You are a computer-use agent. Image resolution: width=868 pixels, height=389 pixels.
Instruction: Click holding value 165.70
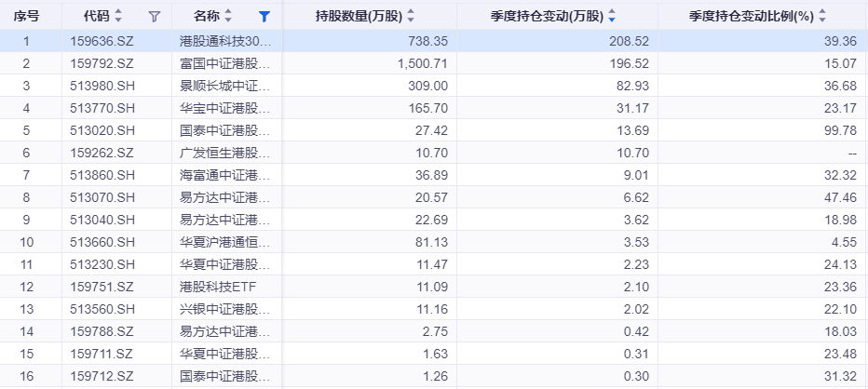(429, 108)
